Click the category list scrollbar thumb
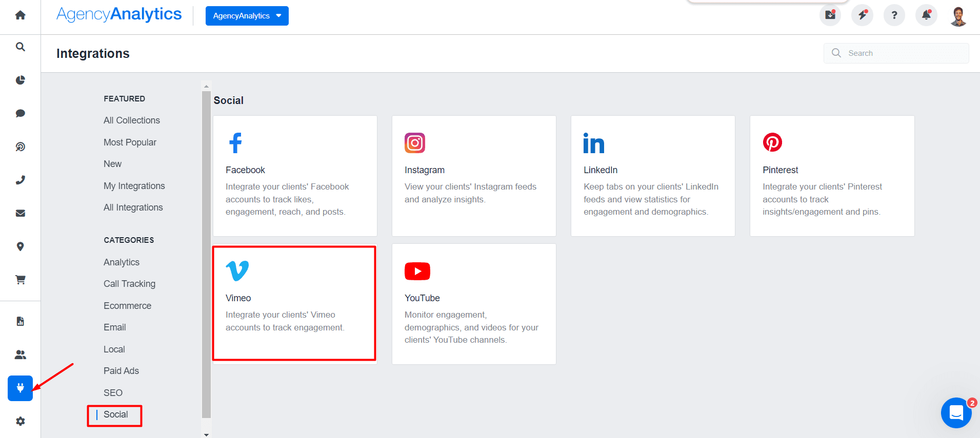 pos(206,255)
